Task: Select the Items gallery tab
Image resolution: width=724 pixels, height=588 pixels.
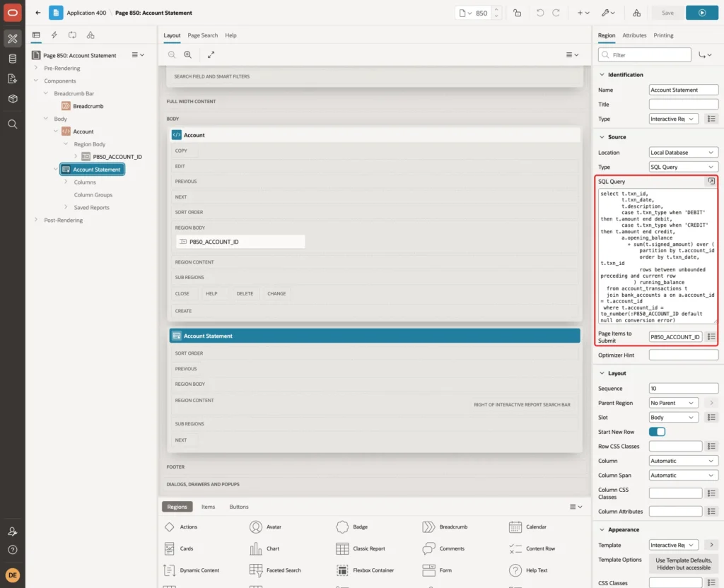Action: click(208, 507)
